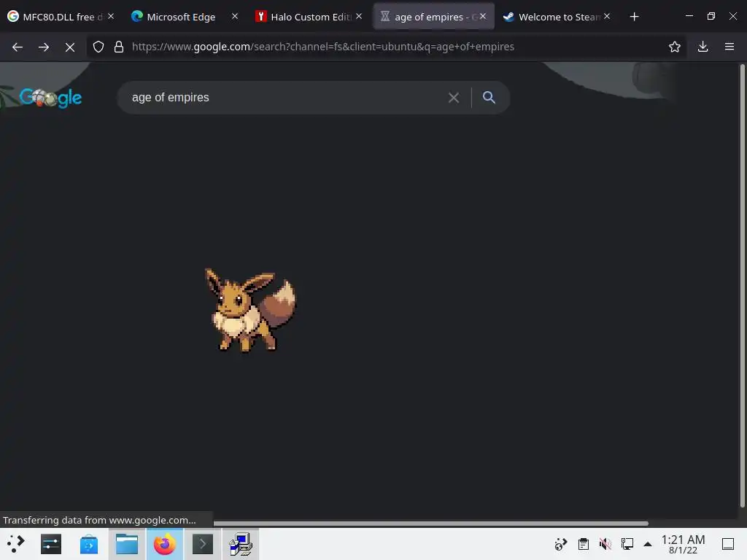Open the Firefox hamburger menu
The width and height of the screenshot is (747, 560).
729,47
